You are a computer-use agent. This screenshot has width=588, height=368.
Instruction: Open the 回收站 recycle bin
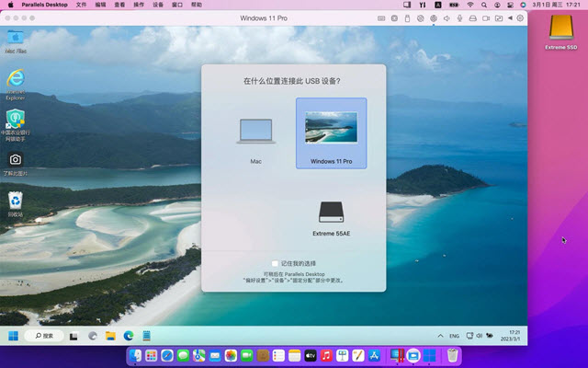click(x=16, y=204)
